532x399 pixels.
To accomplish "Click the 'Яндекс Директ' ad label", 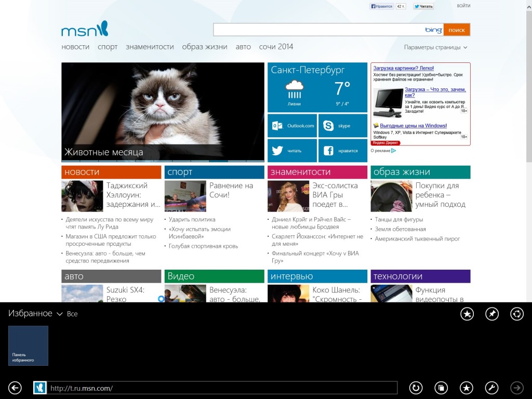I will [385, 143].
